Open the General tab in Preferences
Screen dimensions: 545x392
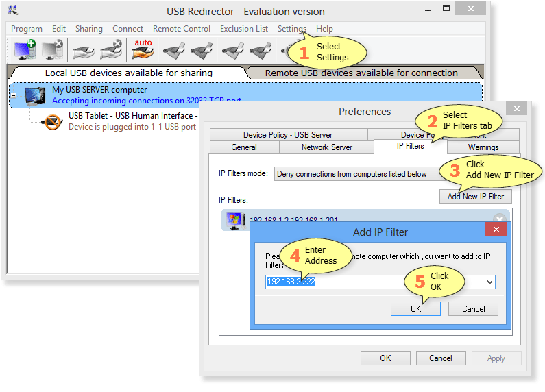tap(244, 147)
